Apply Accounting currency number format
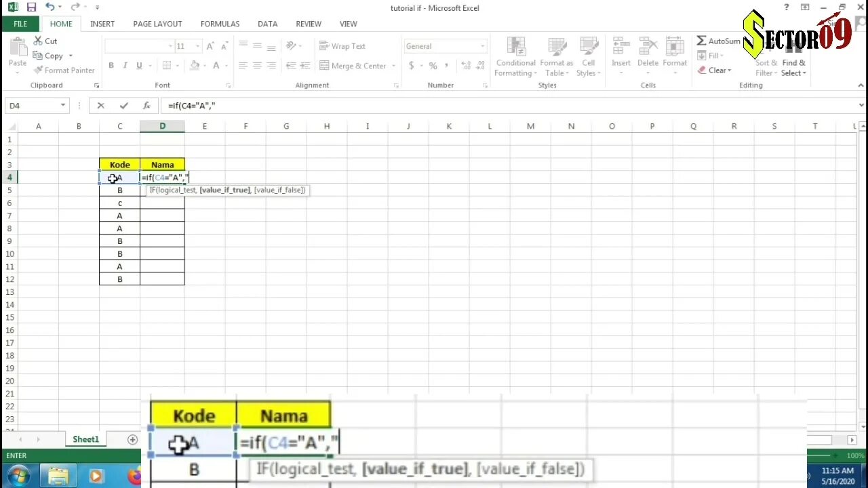This screenshot has width=868, height=488. click(x=412, y=66)
